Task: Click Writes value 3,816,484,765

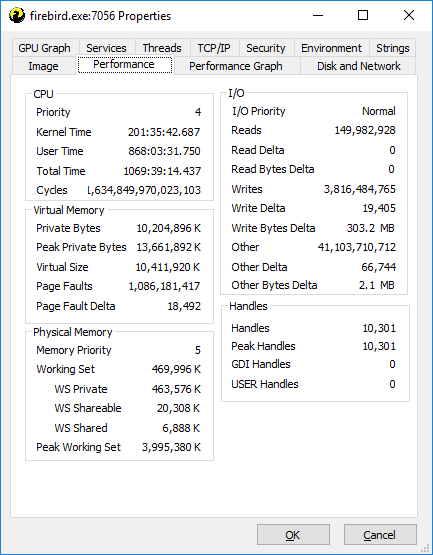Action: click(x=360, y=189)
